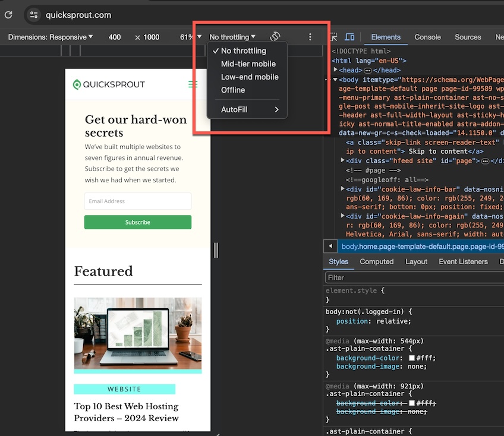Select the <!-- #page --> comment
This screenshot has width=504, height=436.
[373, 170]
